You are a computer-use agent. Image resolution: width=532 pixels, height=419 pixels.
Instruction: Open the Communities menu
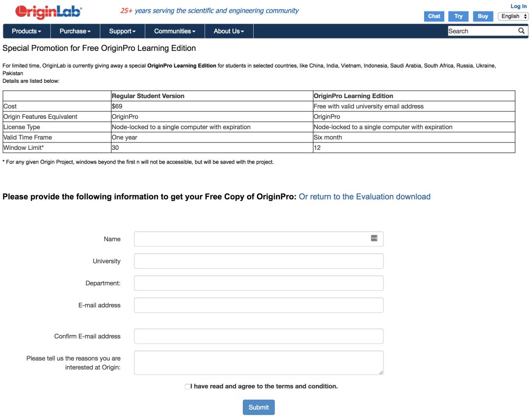click(x=174, y=31)
